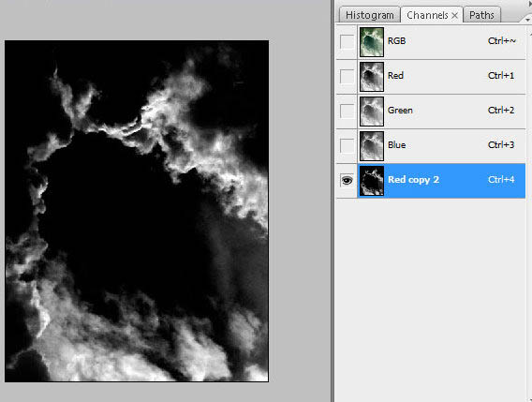The image size is (532, 402).
Task: Click the RGB channel thumbnail
Action: click(372, 42)
